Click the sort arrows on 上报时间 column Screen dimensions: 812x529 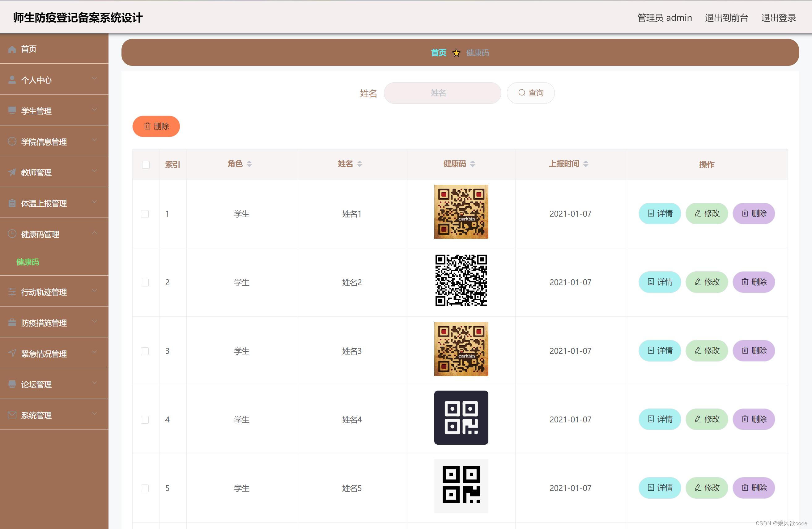[x=586, y=164]
